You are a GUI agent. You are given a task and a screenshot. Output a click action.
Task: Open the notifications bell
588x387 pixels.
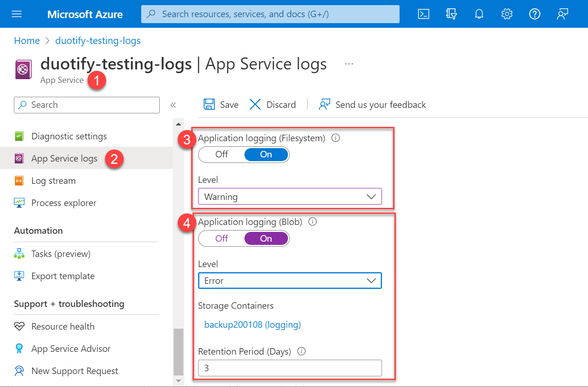point(479,14)
